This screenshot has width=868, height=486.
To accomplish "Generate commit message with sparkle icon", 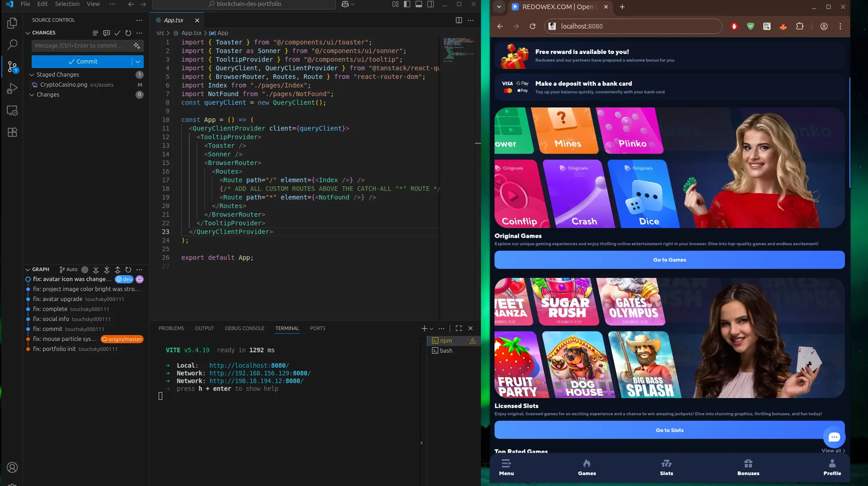I will 136,46.
